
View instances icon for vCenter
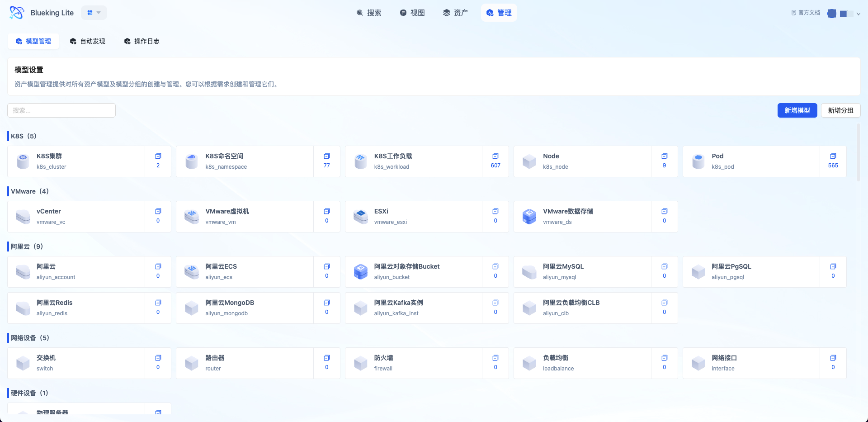158,211
